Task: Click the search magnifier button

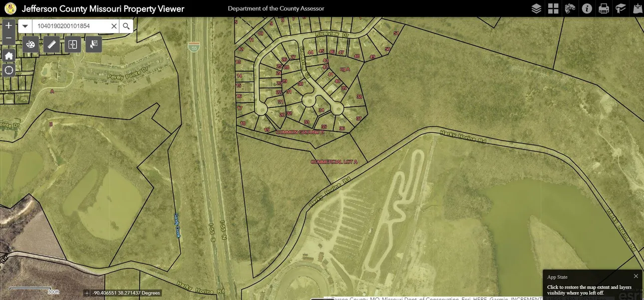Action: (x=126, y=26)
